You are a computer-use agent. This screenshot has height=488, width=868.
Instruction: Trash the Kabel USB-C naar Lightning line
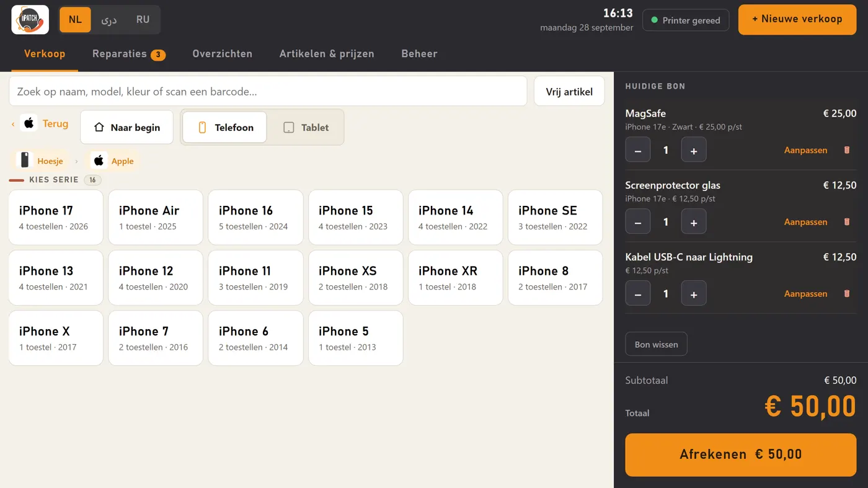847,294
